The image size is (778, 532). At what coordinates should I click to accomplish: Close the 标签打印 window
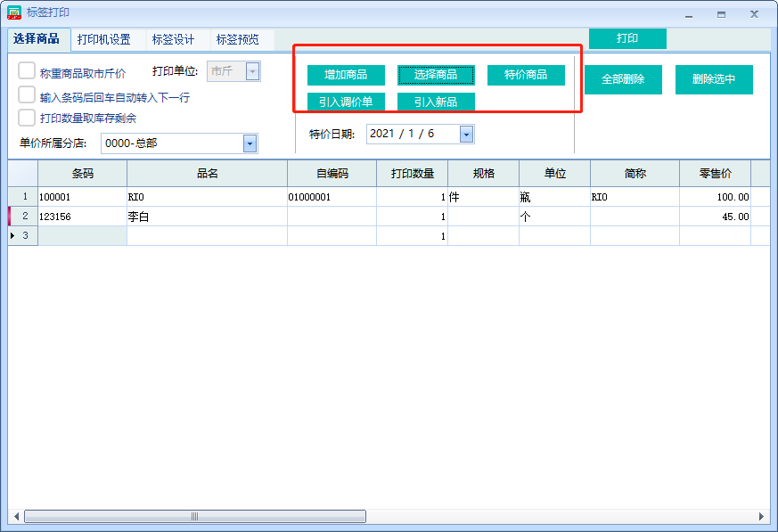tap(754, 14)
